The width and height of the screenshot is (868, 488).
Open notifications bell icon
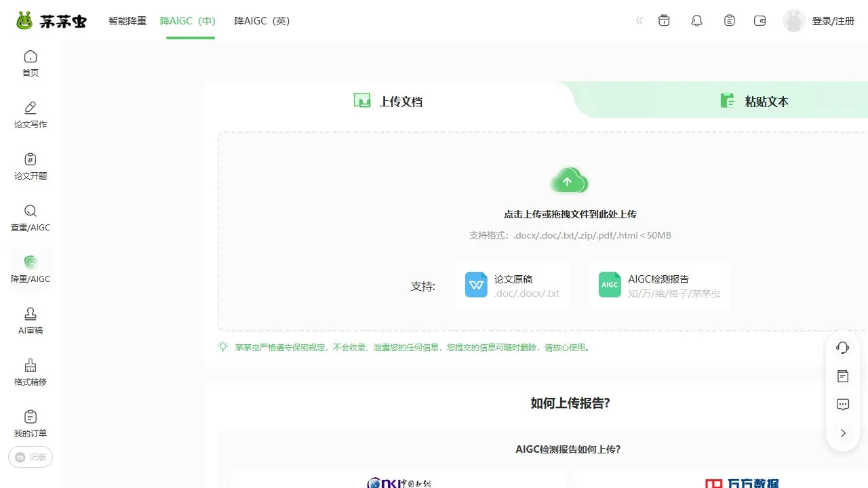click(696, 21)
